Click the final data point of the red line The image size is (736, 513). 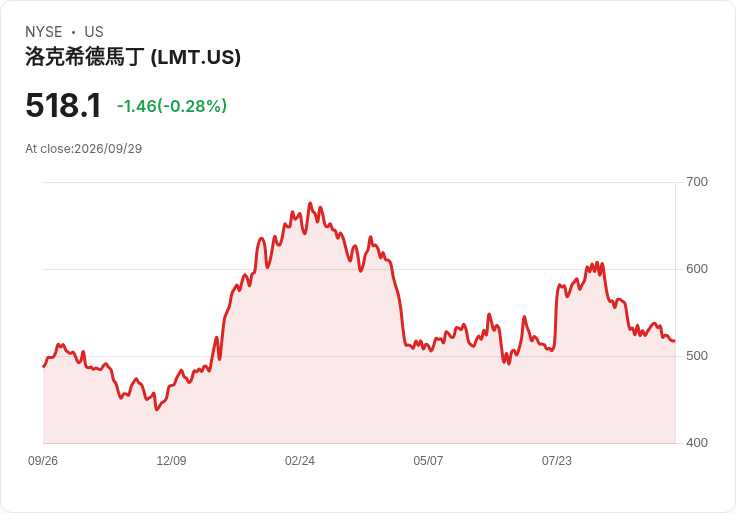(675, 341)
